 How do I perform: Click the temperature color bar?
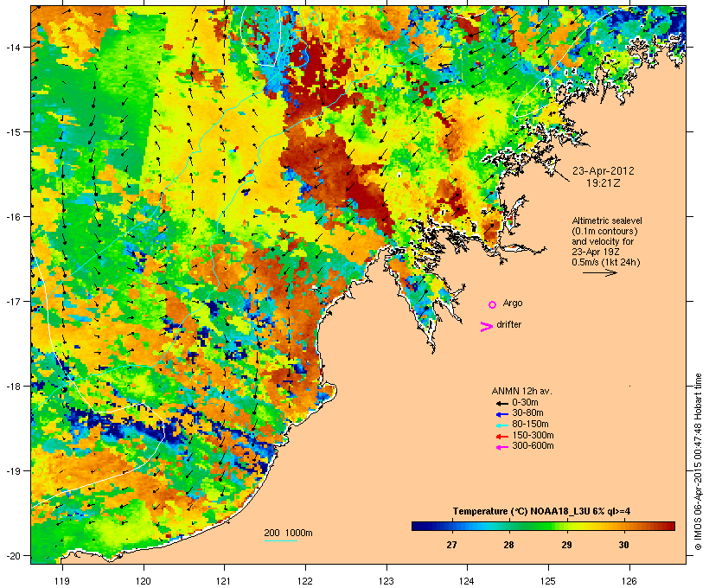coord(543,526)
